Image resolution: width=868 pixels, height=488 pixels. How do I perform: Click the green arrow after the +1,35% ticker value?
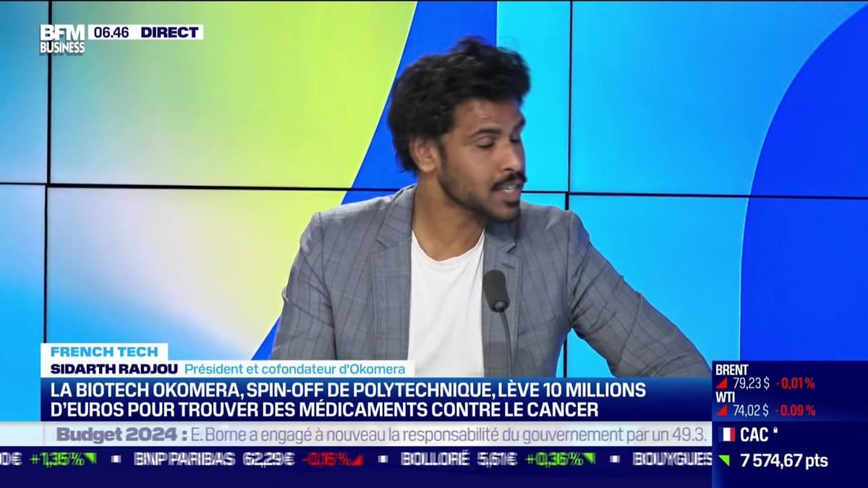[x=90, y=458]
